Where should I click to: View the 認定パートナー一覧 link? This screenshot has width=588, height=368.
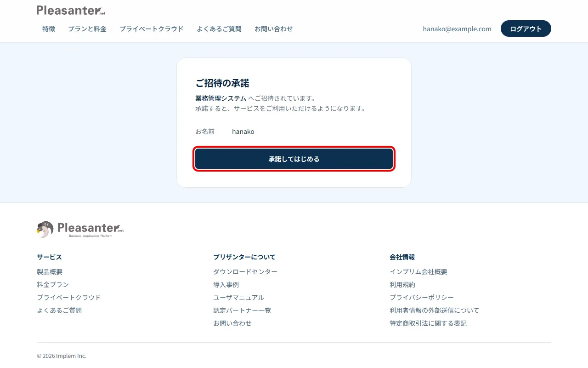[x=242, y=310]
